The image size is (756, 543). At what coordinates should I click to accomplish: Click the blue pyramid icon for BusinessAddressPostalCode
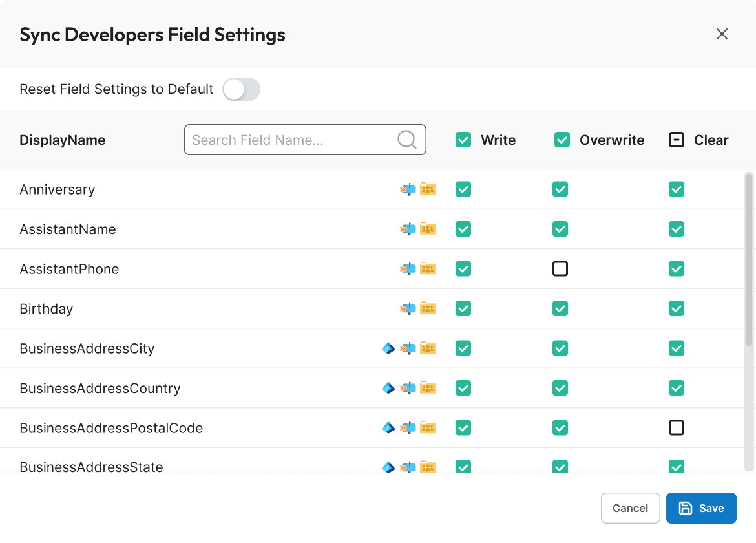coord(388,428)
